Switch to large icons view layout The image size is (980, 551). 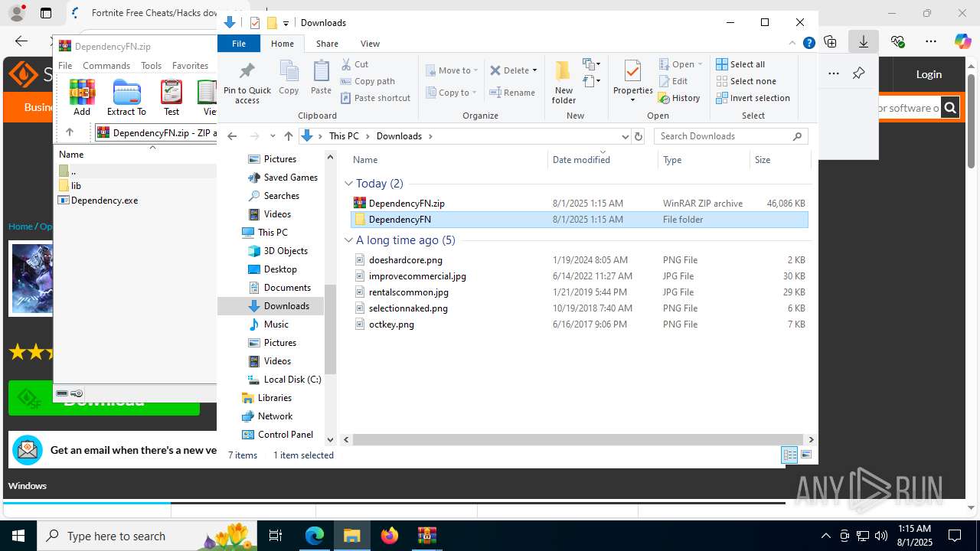pyautogui.click(x=805, y=455)
